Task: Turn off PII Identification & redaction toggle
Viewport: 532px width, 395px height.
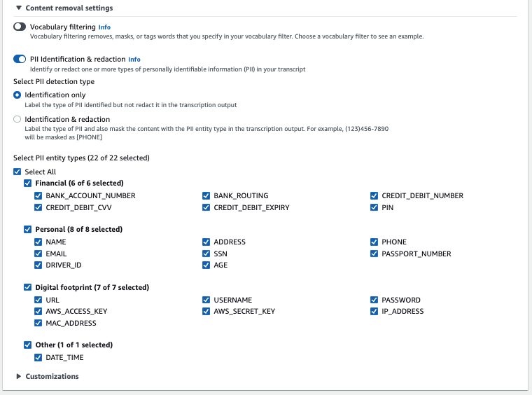Action: pos(20,59)
